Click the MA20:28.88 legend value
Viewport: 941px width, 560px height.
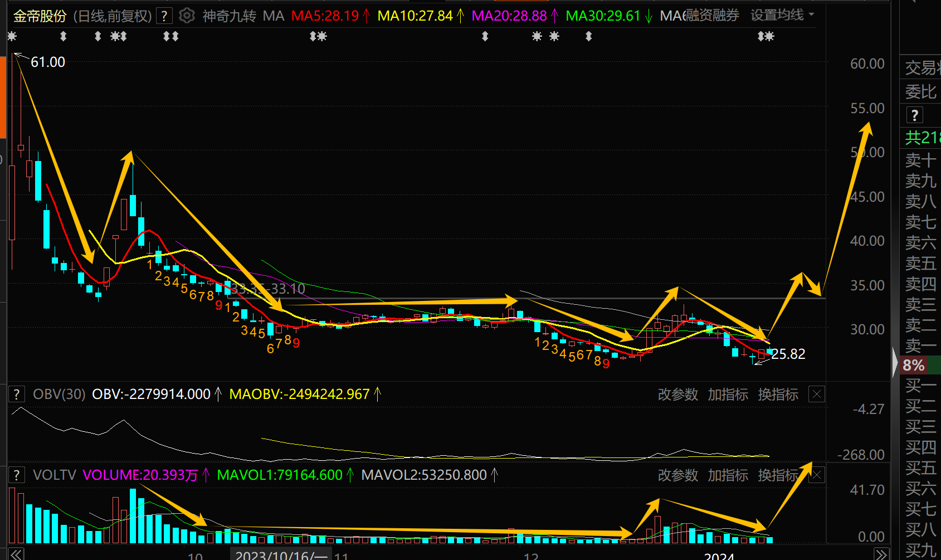click(x=509, y=16)
